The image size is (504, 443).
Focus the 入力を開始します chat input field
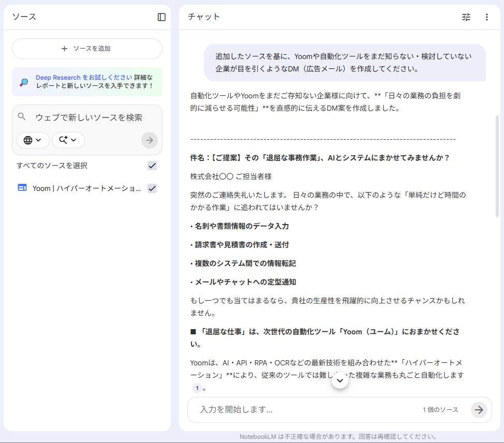(305, 410)
